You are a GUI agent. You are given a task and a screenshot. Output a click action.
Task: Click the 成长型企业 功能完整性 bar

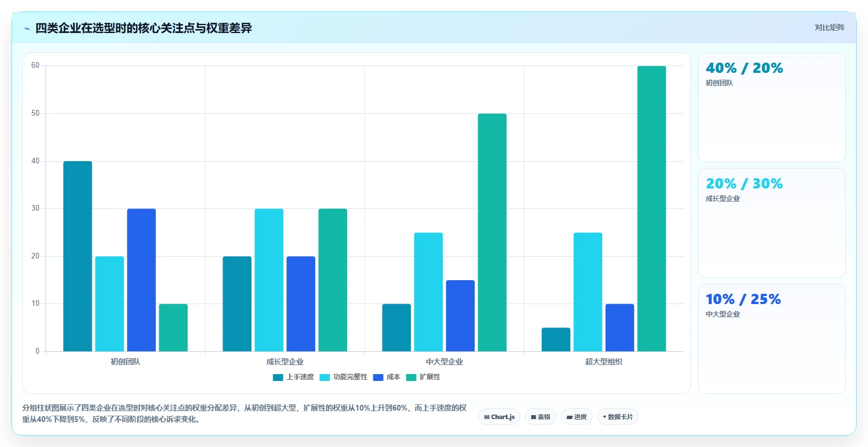point(269,280)
